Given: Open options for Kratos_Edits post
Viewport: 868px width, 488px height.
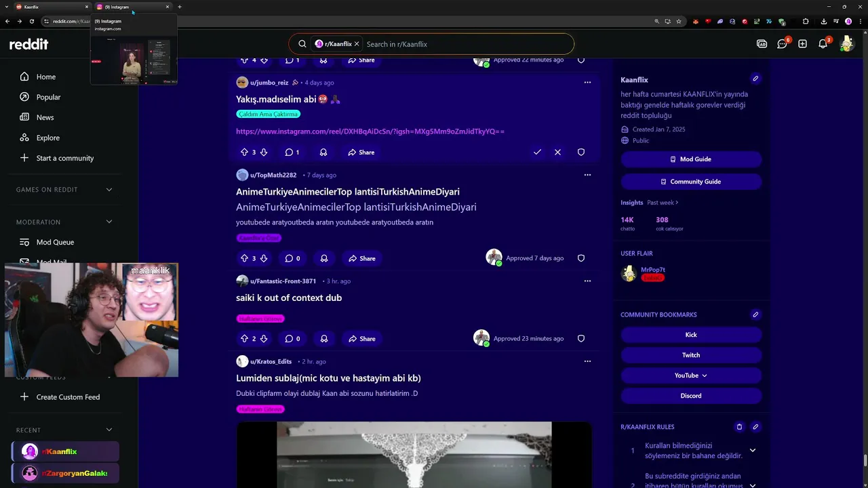Looking at the screenshot, I should pyautogui.click(x=587, y=361).
